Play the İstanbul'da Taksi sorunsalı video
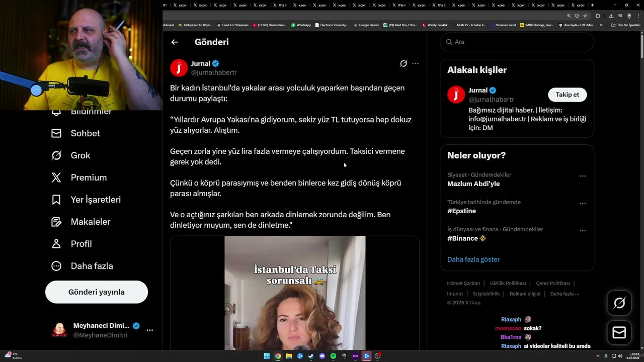The image size is (644, 362). point(295,293)
